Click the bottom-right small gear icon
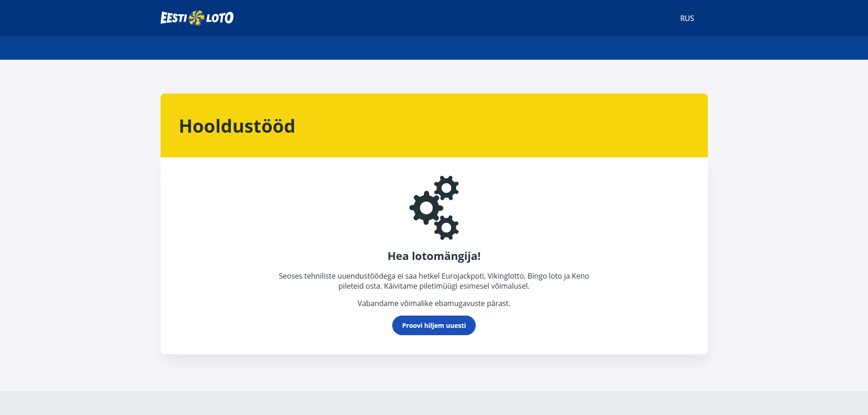868x415 pixels. click(x=446, y=228)
